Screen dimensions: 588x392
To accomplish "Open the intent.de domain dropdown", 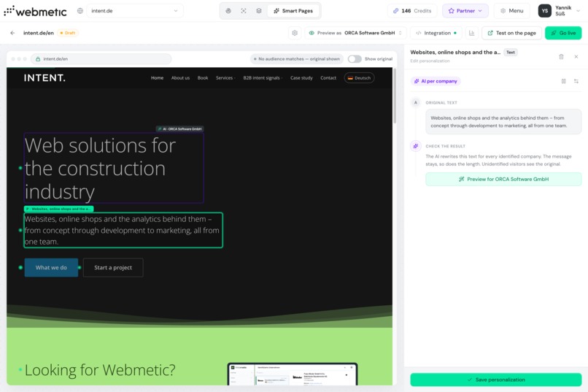I will point(135,11).
